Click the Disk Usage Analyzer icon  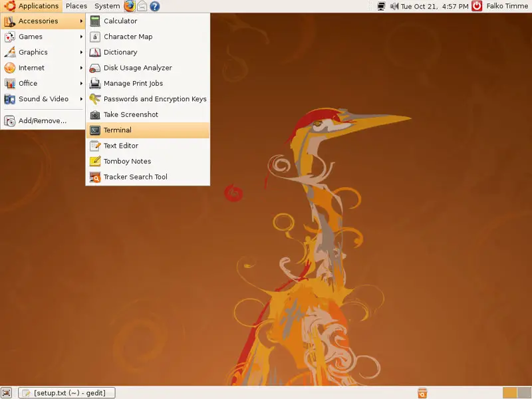95,68
